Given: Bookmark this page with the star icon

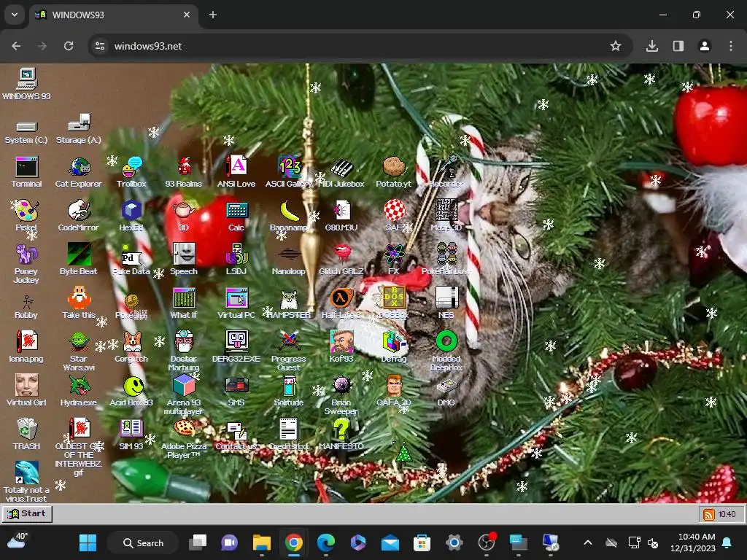Looking at the screenshot, I should 616,46.
